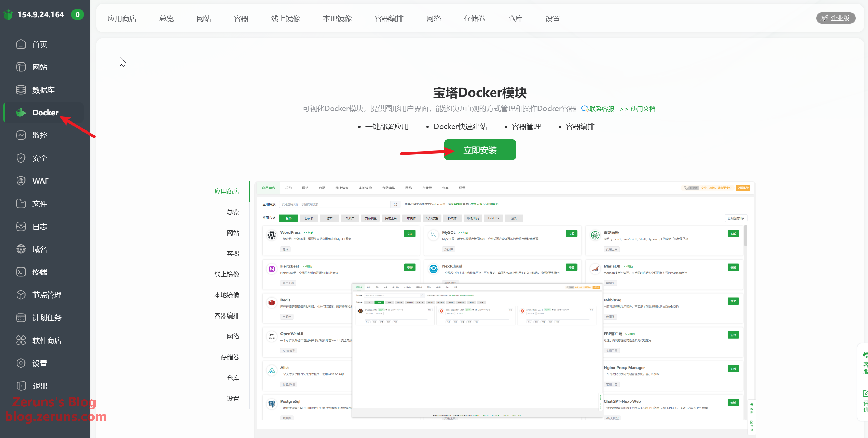Viewport: 868px width, 438px height.
Task: Open the Terminal (终端) sidebar icon
Action: (21, 272)
